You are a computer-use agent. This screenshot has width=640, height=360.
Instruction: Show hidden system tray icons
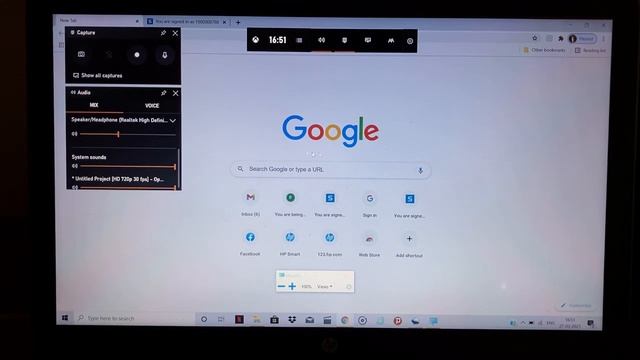coord(522,323)
